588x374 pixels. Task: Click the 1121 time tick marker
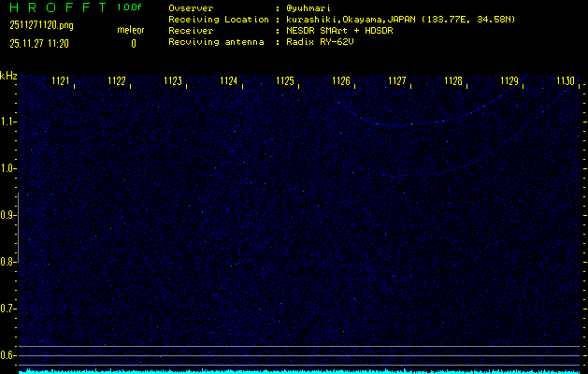click(61, 81)
